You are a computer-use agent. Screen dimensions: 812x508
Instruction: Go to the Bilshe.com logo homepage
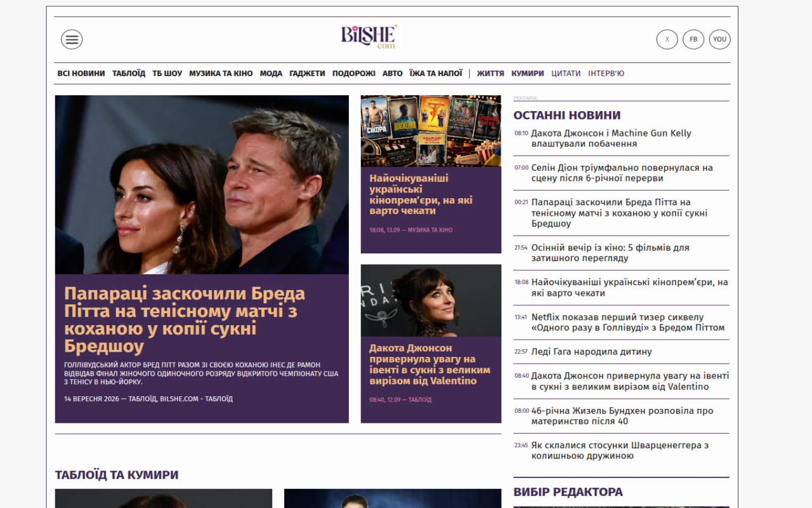[369, 37]
